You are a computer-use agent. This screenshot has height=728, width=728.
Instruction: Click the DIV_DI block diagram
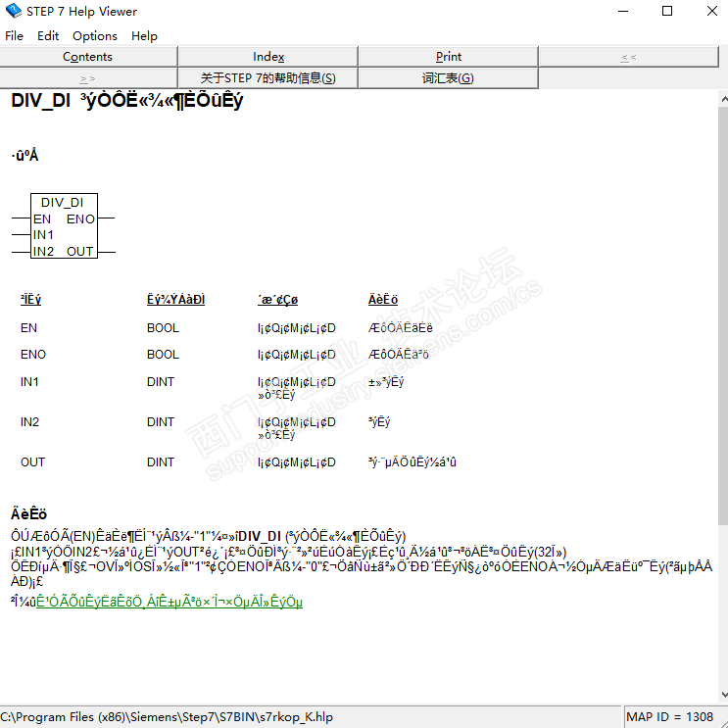click(x=64, y=226)
